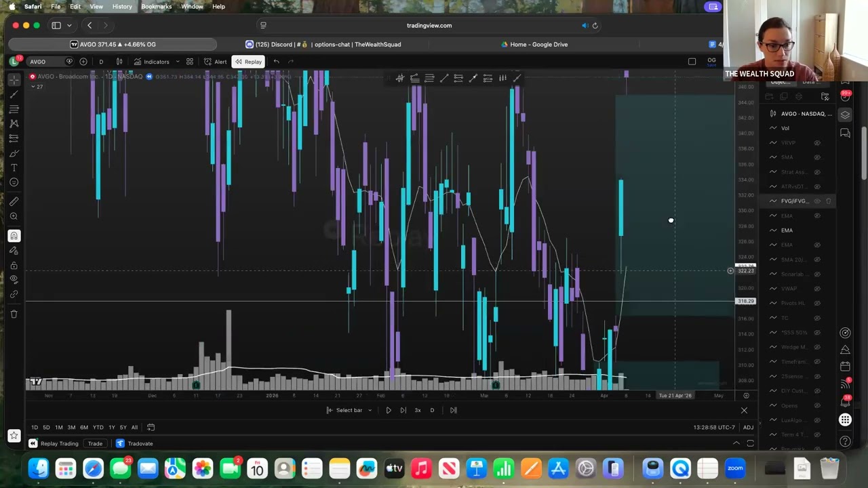Screen dimensions: 868x488
Task: Maximize the bottom trading panel
Action: (750, 444)
